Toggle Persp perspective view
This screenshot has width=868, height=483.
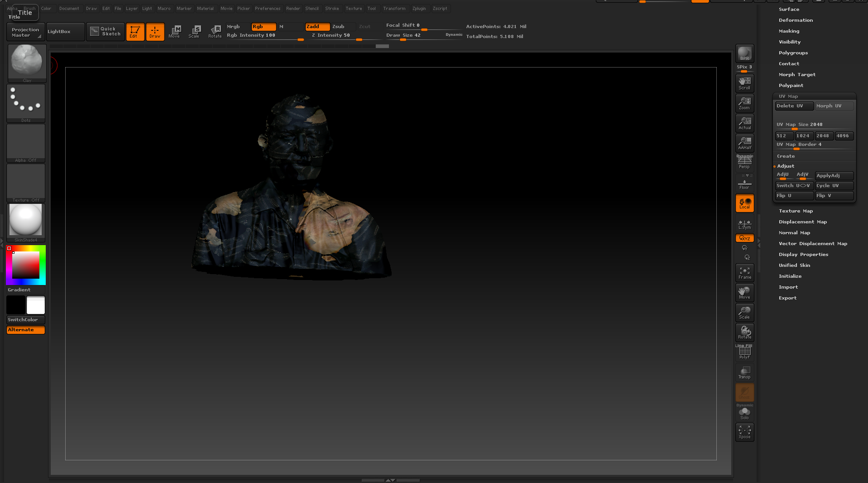(x=744, y=162)
